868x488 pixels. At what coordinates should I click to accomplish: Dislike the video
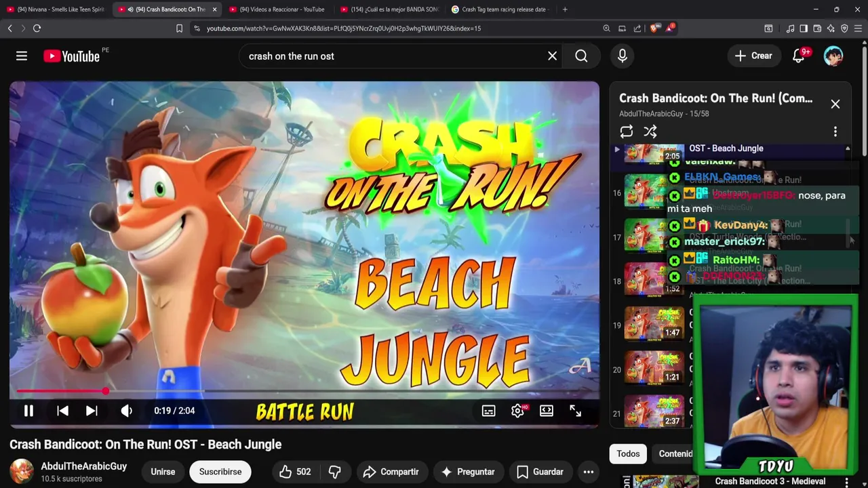point(334,472)
